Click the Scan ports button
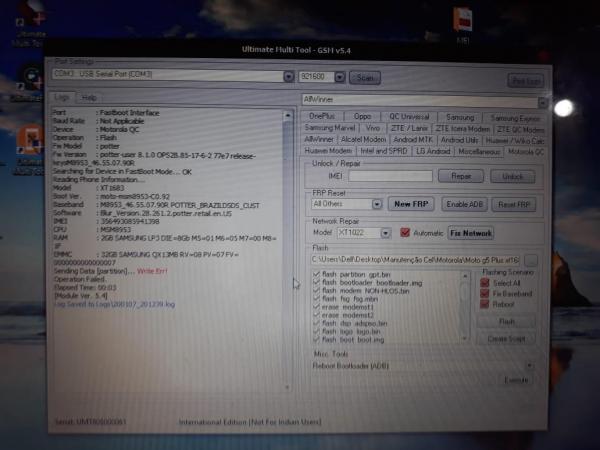This screenshot has height=450, width=600. (x=365, y=78)
